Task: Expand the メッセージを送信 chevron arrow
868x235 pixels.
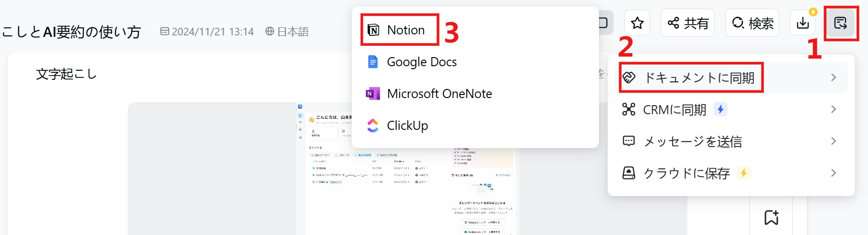Action: 834,141
